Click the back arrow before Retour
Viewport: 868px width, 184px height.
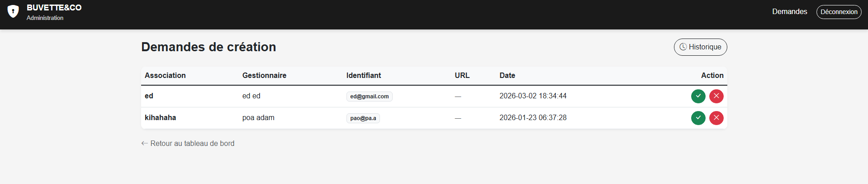click(x=144, y=143)
